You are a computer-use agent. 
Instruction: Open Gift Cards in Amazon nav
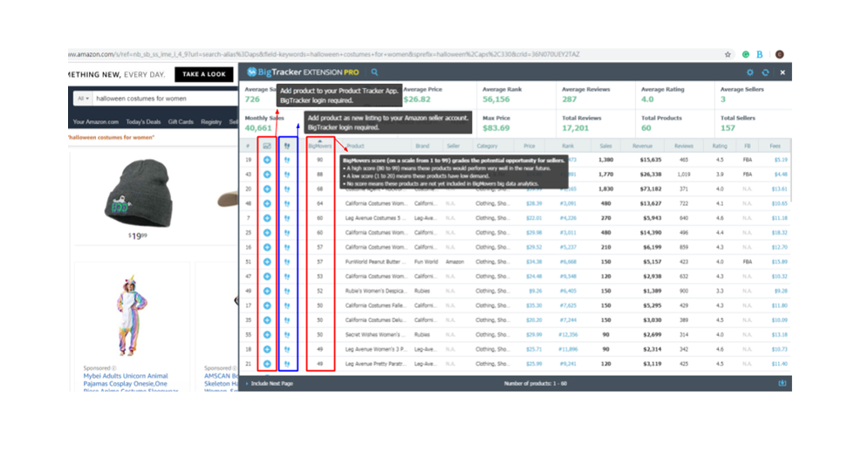tap(181, 122)
